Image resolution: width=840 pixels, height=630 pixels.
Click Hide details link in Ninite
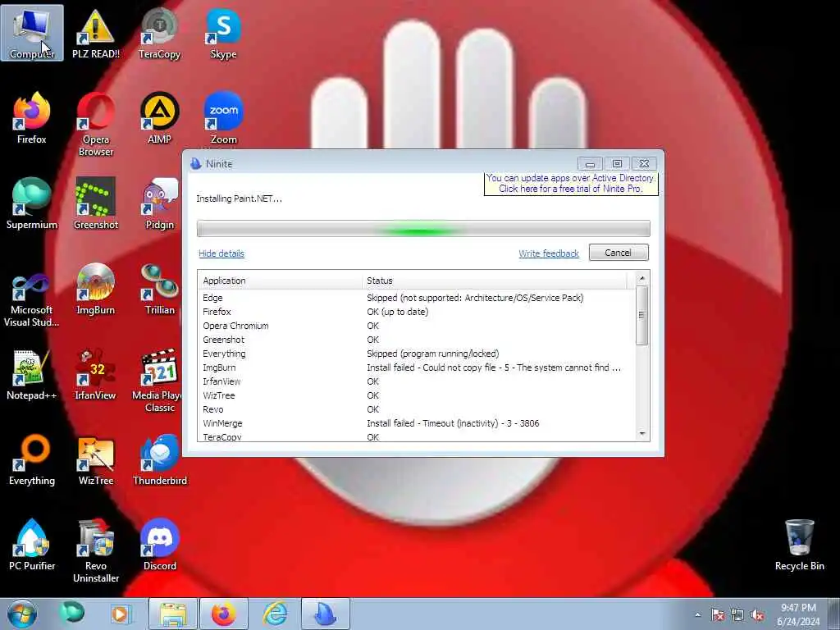[221, 253]
